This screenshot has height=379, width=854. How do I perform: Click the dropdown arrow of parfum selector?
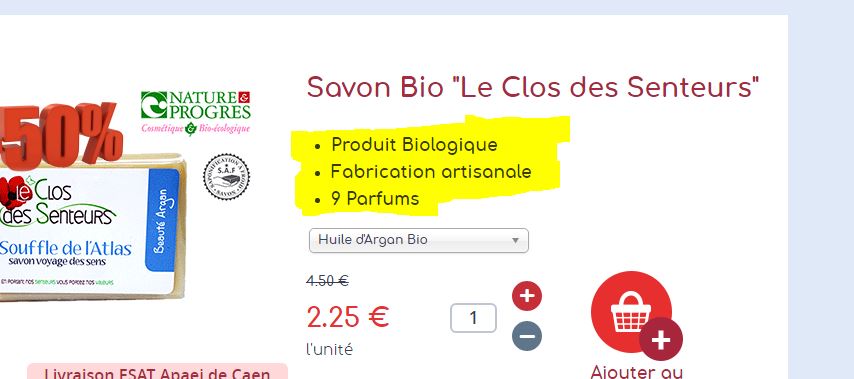click(515, 240)
